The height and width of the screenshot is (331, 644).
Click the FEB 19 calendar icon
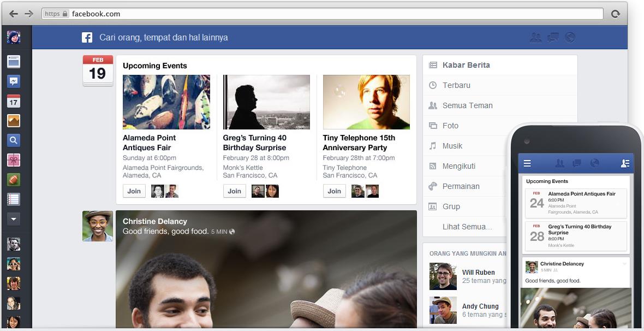point(98,70)
